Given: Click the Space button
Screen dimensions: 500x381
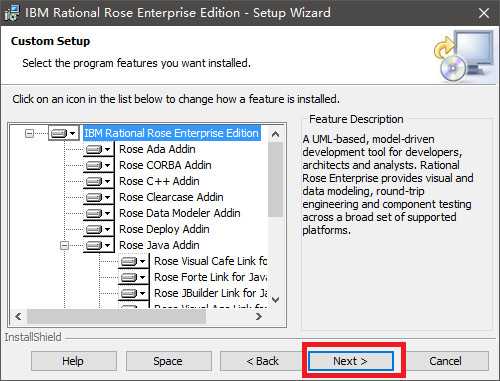Looking at the screenshot, I should pyautogui.click(x=169, y=361).
